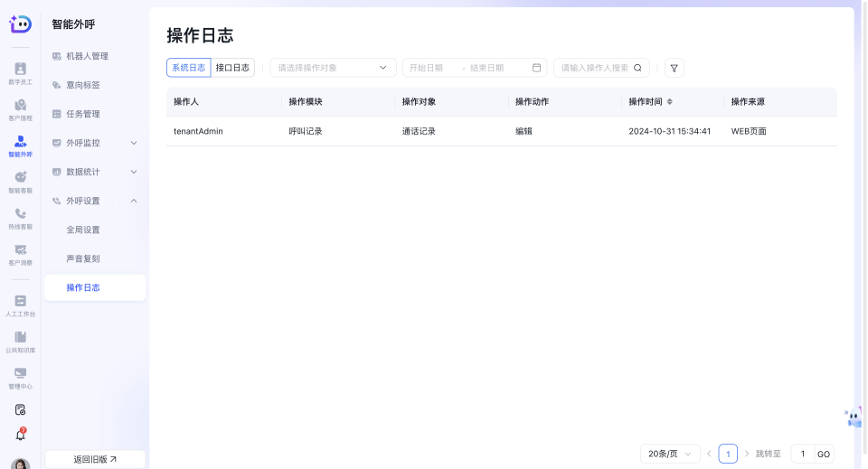
Task: Open the 智能客服 sidebar section
Action: (21, 182)
